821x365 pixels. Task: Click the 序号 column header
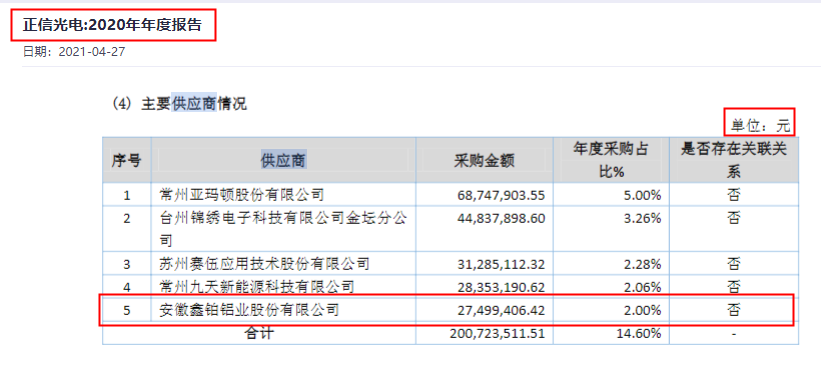pos(126,160)
